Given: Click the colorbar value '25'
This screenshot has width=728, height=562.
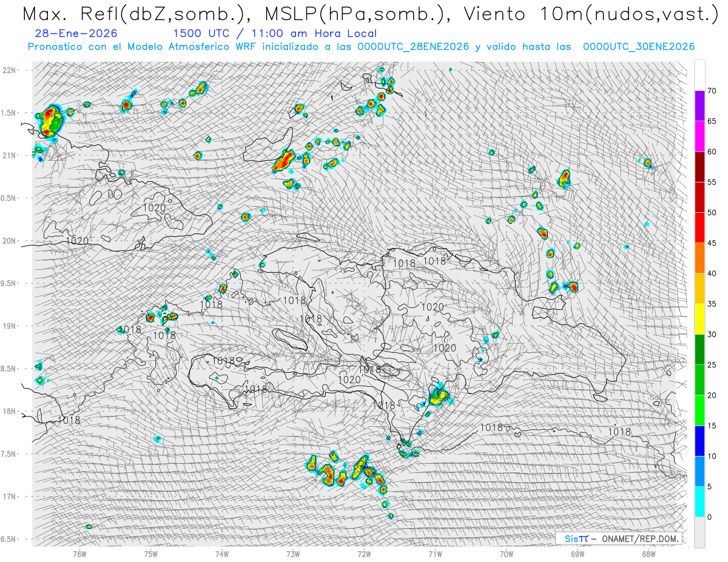Looking at the screenshot, I should point(712,365).
